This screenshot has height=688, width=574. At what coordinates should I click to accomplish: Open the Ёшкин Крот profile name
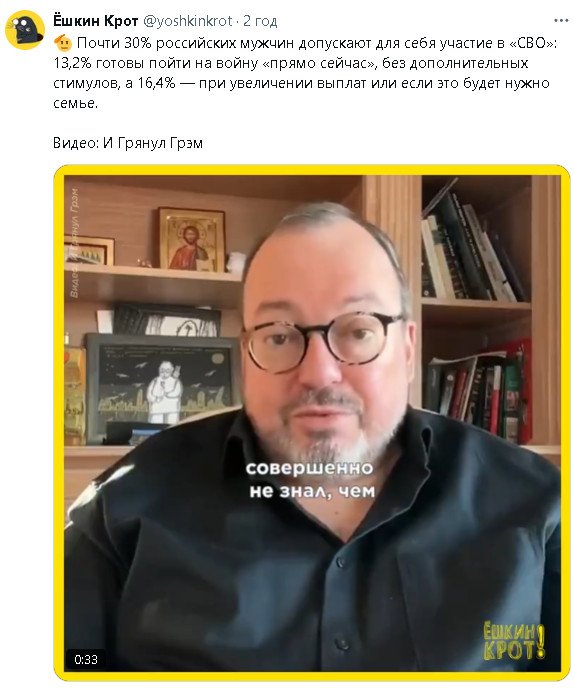95,21
